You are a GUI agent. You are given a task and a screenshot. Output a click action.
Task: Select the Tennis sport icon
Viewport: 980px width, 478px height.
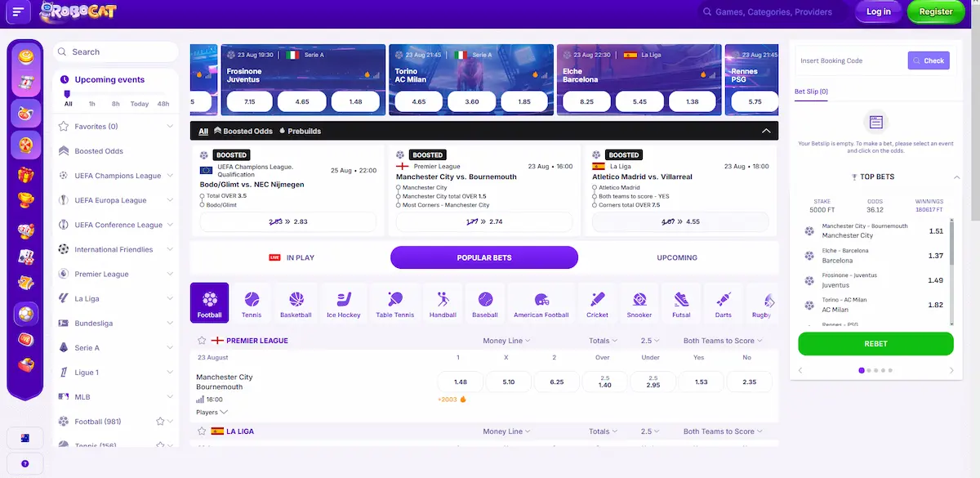[252, 302]
